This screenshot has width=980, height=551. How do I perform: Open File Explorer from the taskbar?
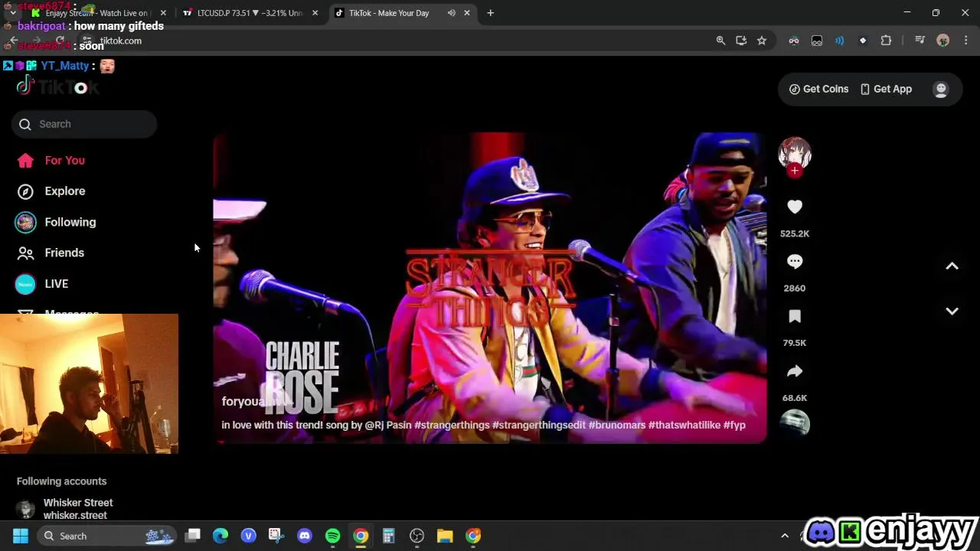445,536
